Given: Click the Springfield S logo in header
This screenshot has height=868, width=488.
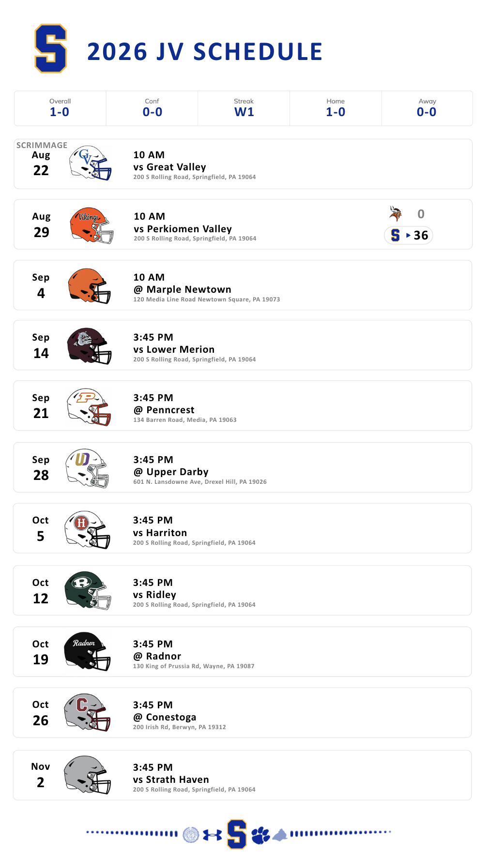Looking at the screenshot, I should (50, 49).
